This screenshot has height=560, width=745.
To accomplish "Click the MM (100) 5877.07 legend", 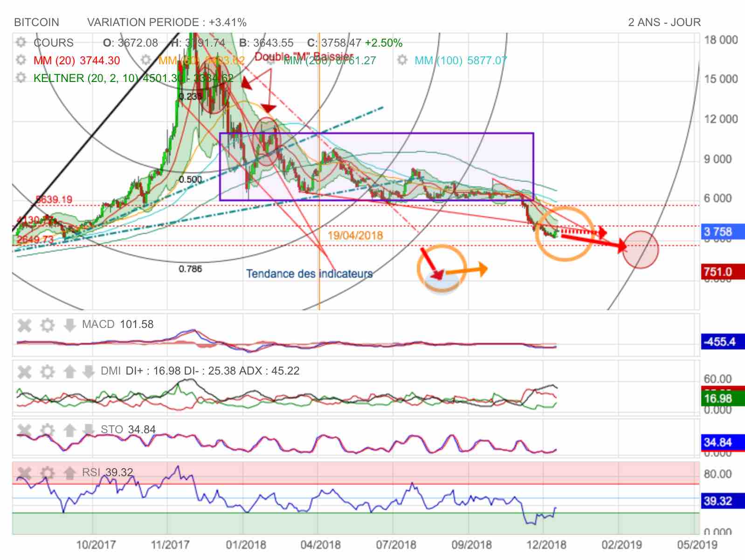I will (x=461, y=61).
